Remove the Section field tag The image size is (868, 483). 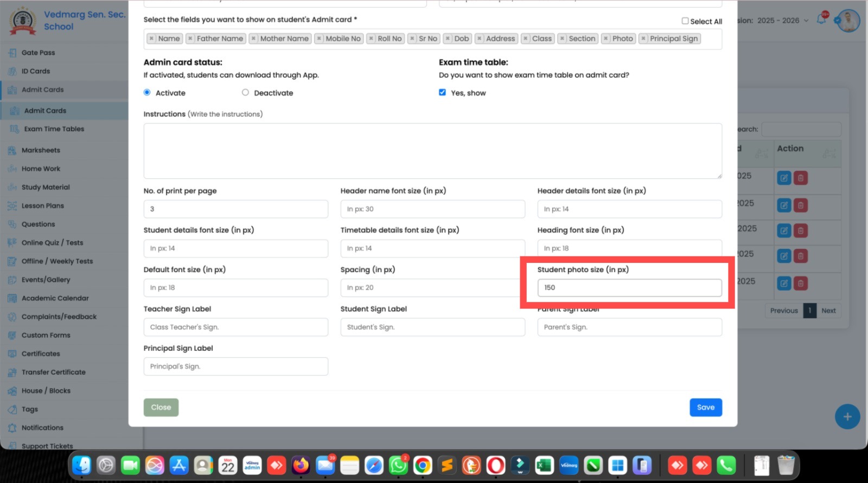click(562, 38)
